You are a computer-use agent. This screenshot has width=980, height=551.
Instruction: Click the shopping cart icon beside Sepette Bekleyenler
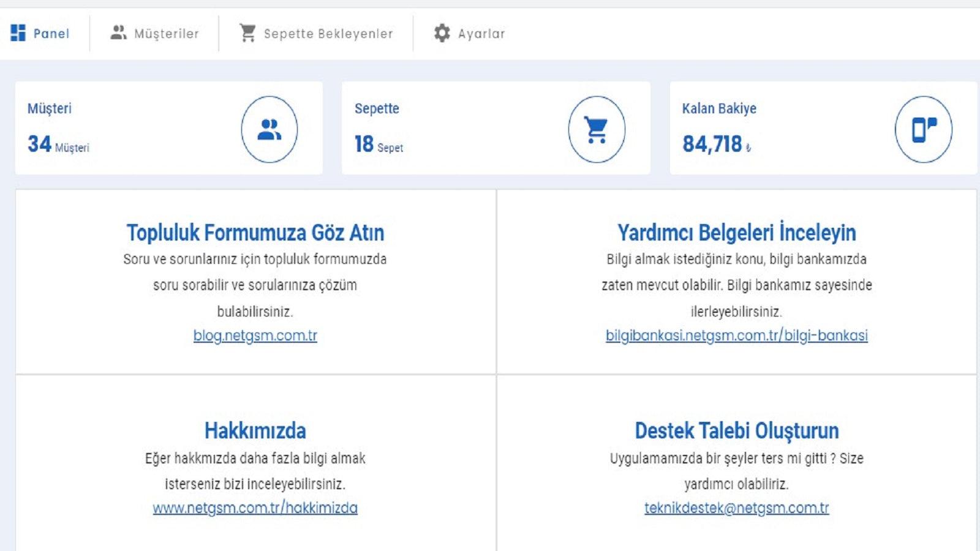(247, 32)
